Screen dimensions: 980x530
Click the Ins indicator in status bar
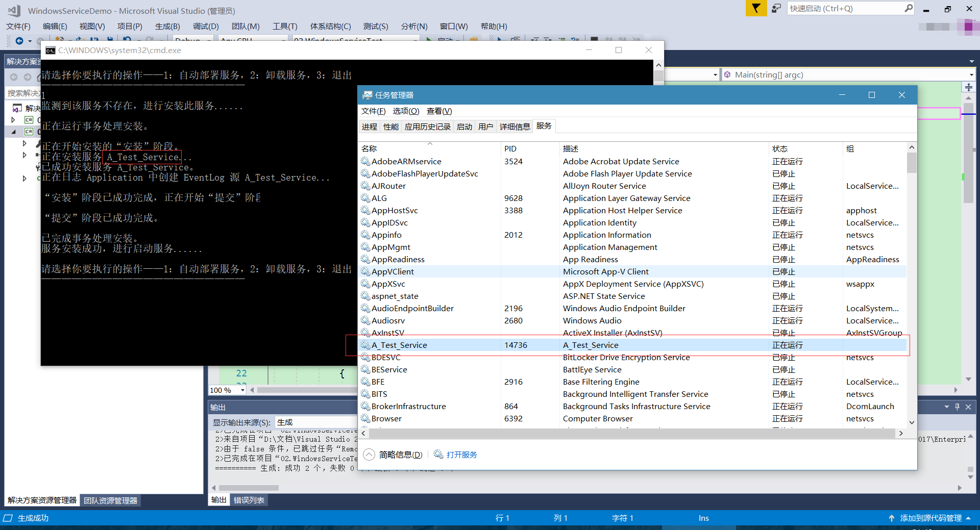(x=703, y=518)
